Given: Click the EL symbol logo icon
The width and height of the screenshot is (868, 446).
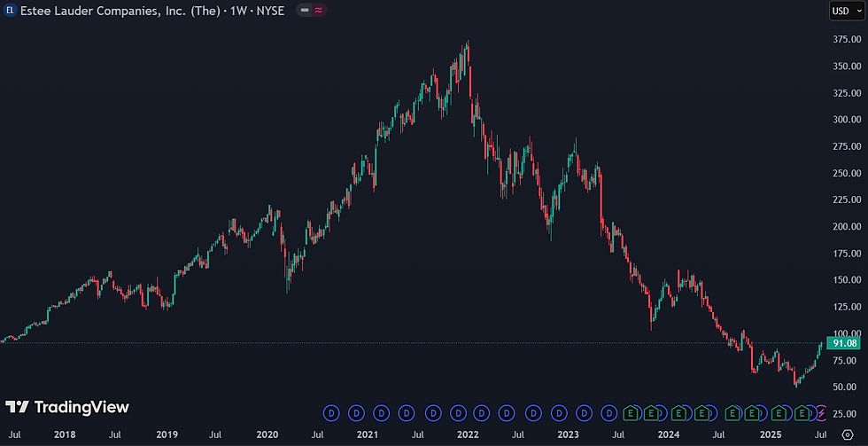Looking at the screenshot, I should pyautogui.click(x=10, y=11).
